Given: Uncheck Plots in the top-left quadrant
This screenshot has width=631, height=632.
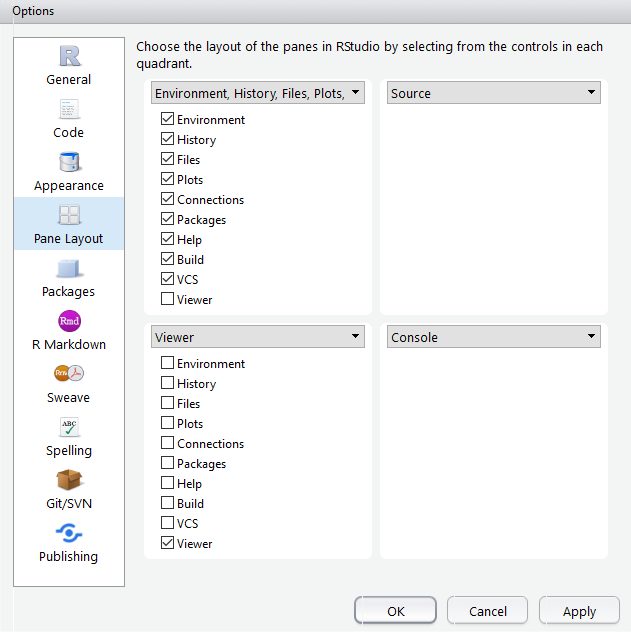Looking at the screenshot, I should [x=167, y=179].
